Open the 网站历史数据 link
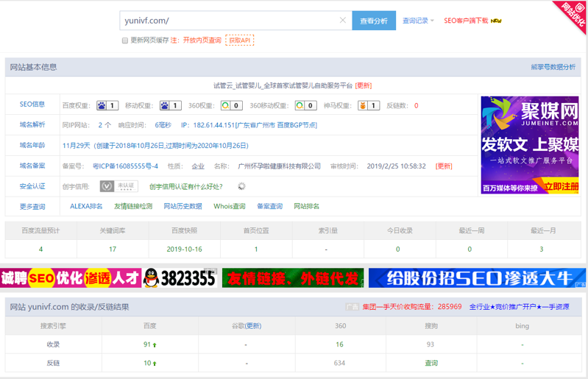 coord(183,206)
